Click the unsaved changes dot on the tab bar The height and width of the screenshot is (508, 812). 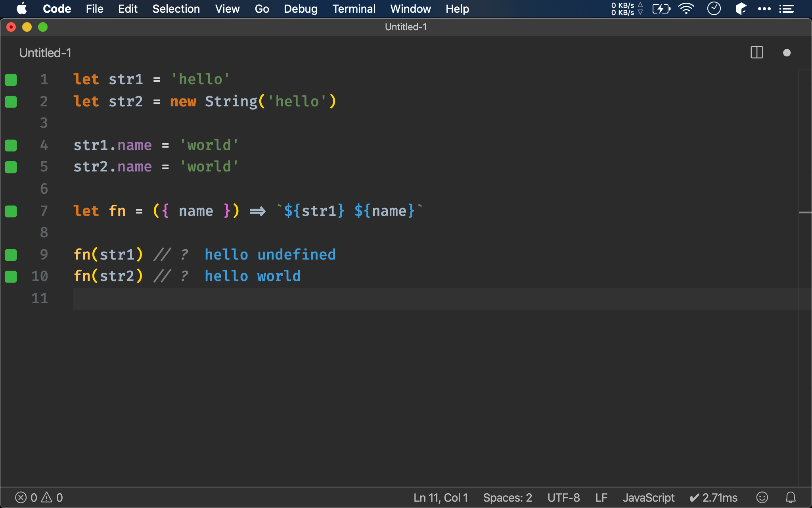coord(787,53)
